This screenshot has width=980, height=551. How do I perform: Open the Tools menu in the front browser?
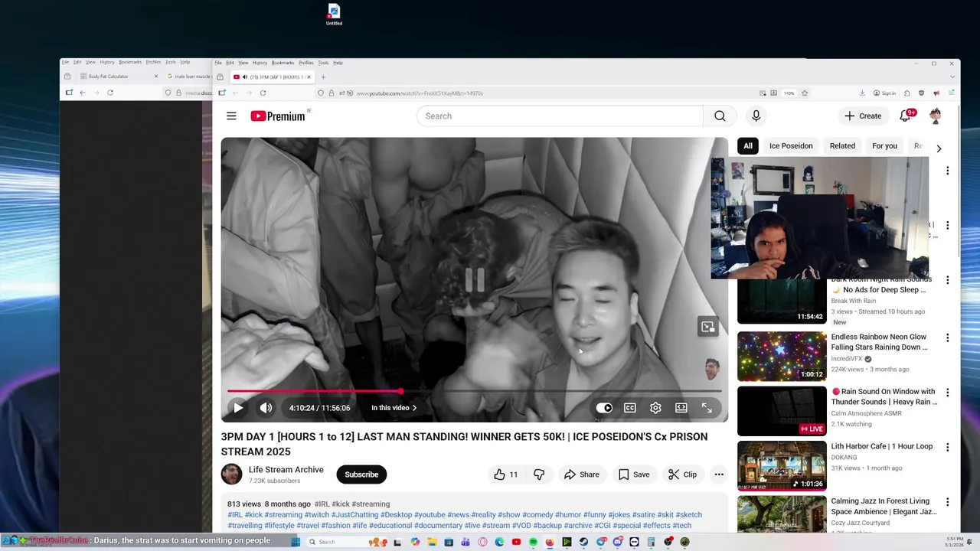coord(323,63)
